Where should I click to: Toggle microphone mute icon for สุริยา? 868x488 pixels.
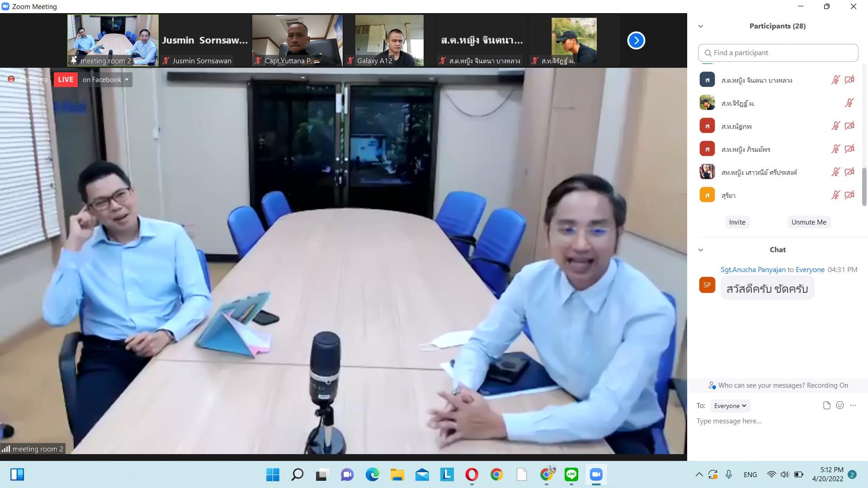click(835, 195)
